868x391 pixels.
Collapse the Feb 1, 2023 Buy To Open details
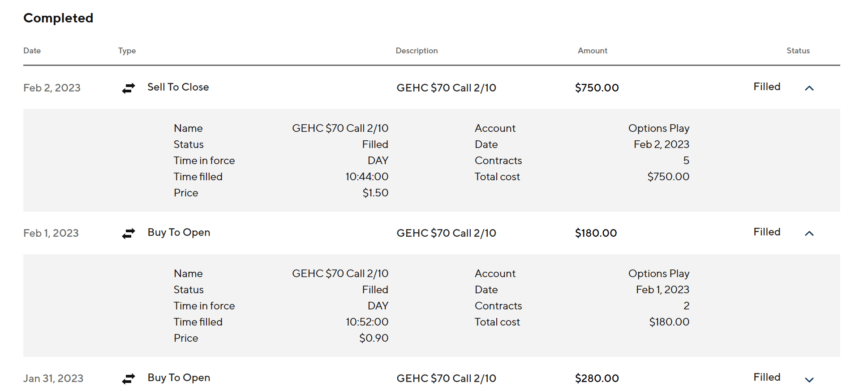tap(809, 234)
